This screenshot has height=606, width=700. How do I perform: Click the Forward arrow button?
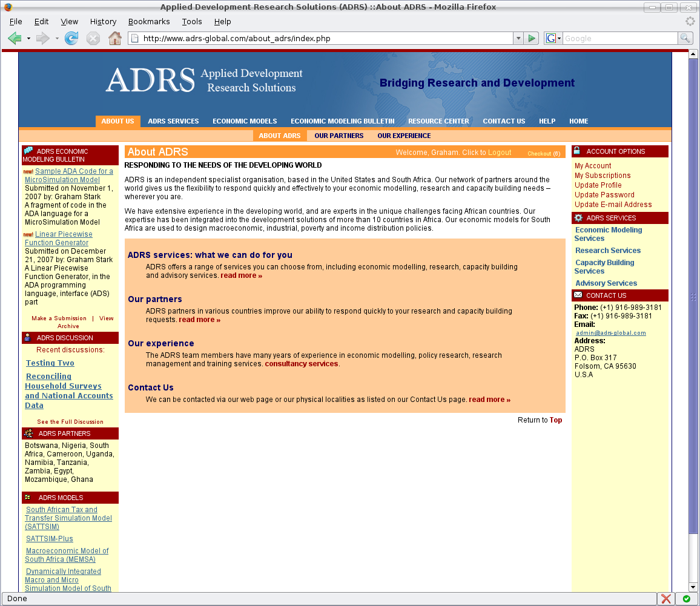[x=42, y=39]
